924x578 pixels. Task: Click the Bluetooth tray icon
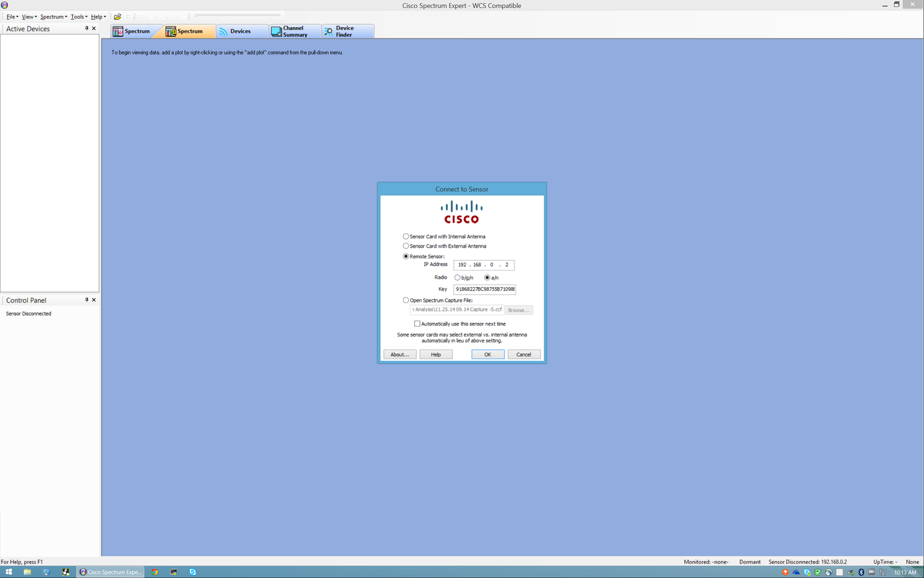pos(861,572)
